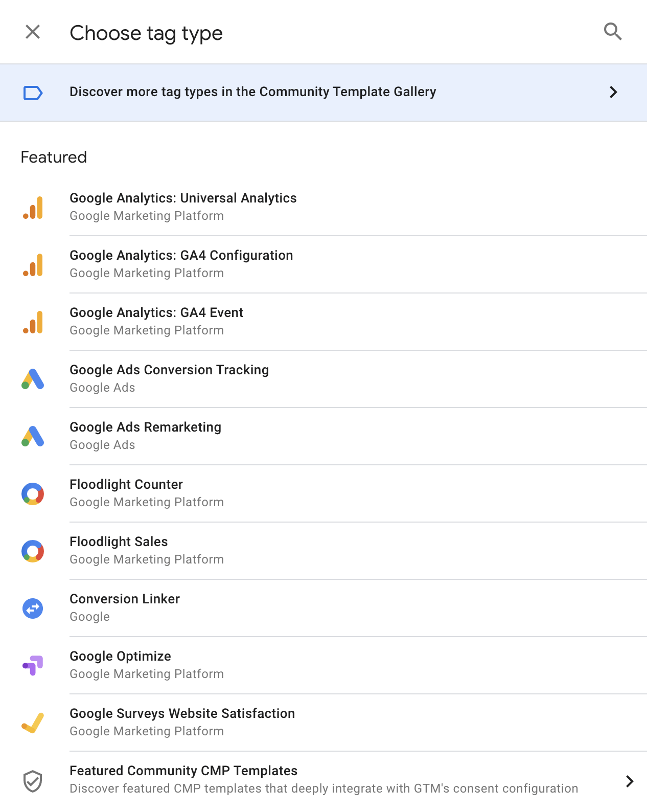The width and height of the screenshot is (647, 812).
Task: Open Featured Community CMP Templates
Action: click(x=323, y=780)
